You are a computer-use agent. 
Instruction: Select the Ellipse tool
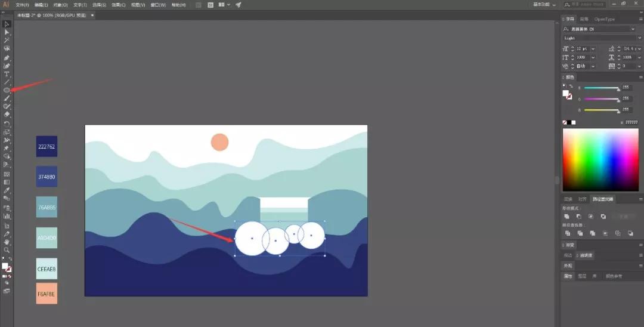click(7, 90)
